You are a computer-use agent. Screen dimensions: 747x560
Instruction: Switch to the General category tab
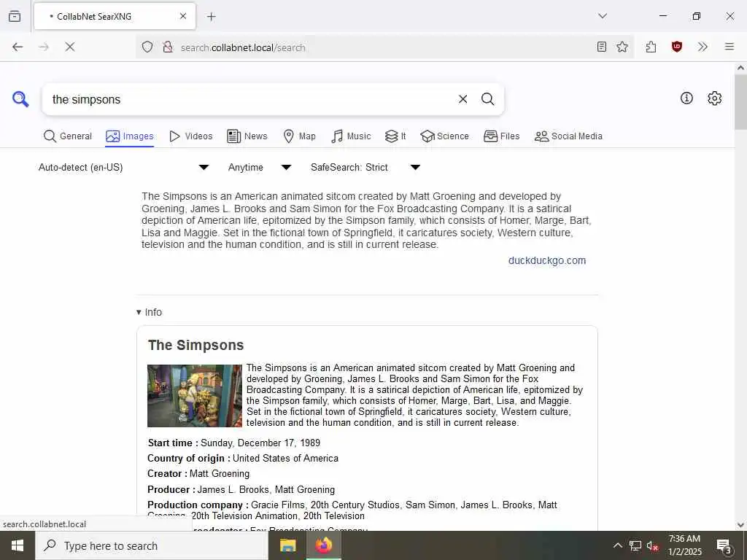pos(68,136)
